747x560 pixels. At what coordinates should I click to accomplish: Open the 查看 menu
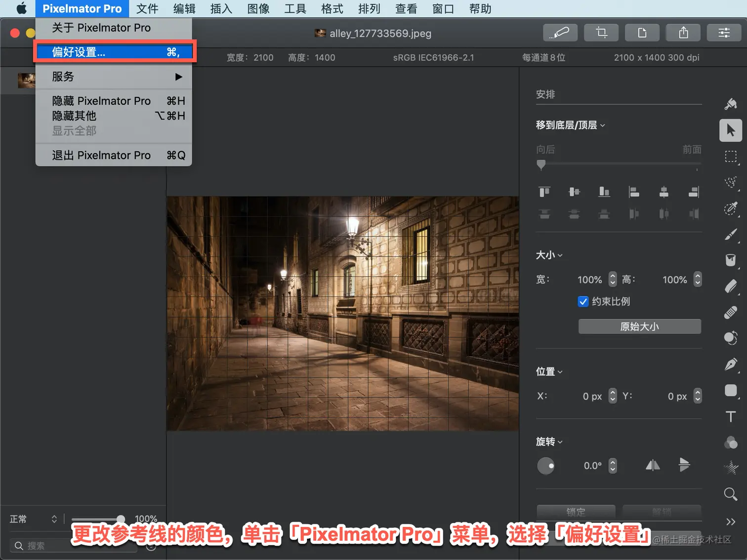tap(406, 9)
